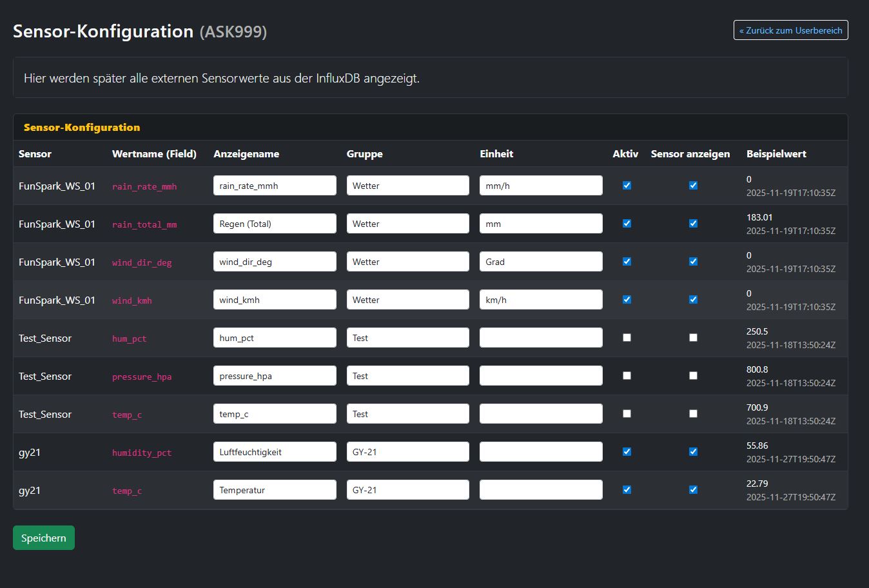Click the mm/h unit input field
This screenshot has width=869, height=588.
click(x=541, y=186)
